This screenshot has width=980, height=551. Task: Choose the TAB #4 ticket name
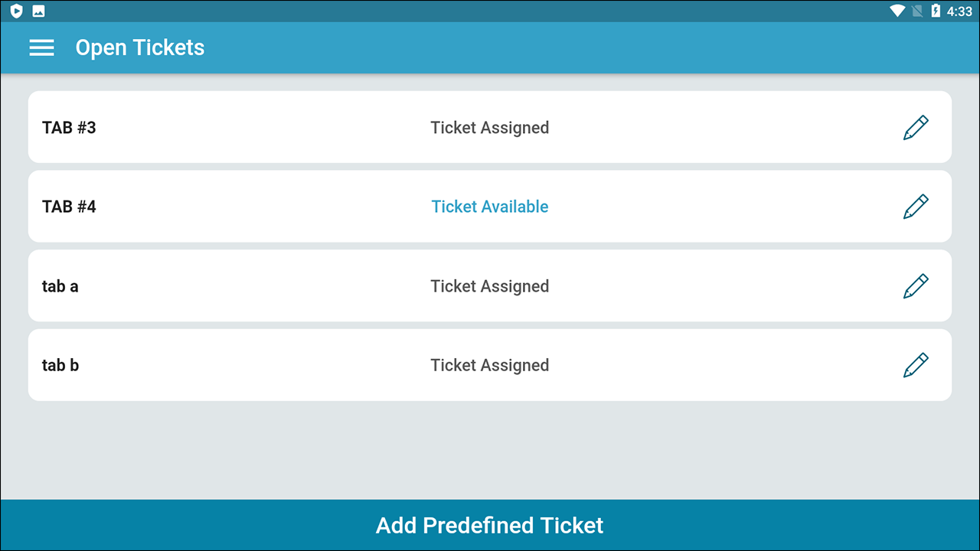69,207
